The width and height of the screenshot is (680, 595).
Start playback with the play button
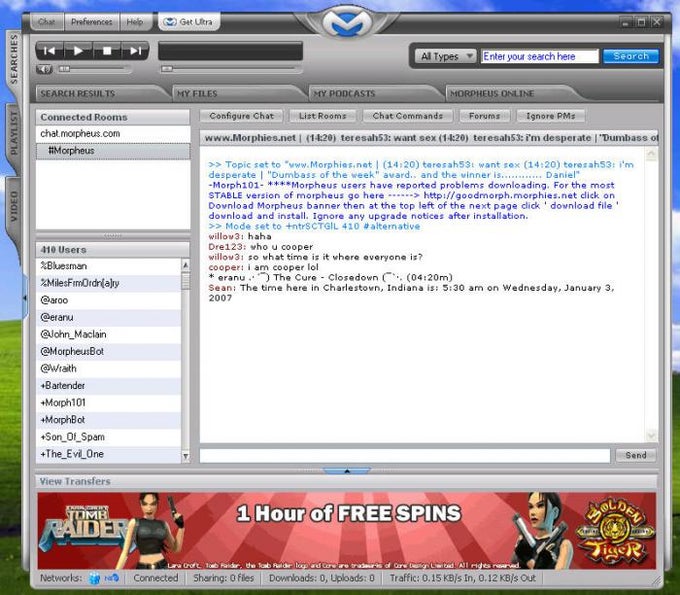pyautogui.click(x=78, y=51)
